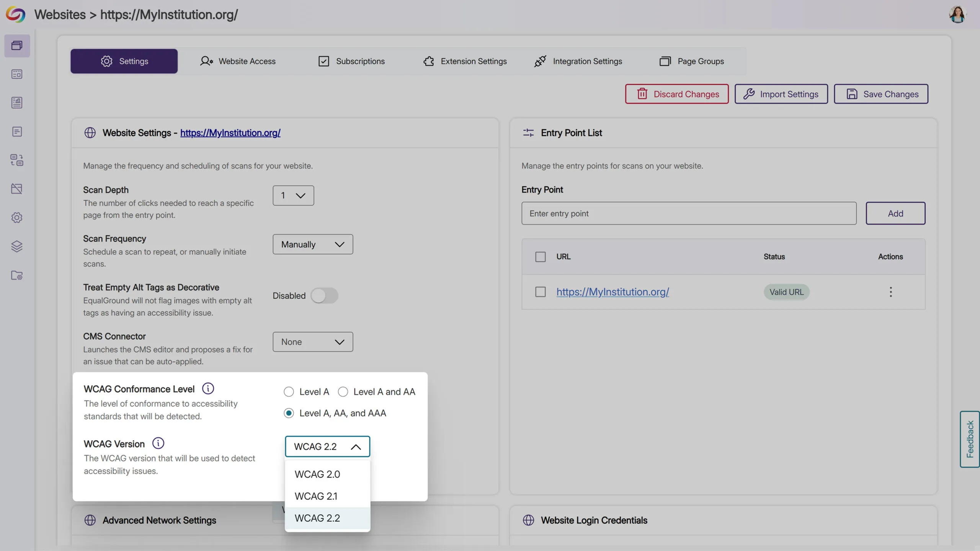Click the user profile avatar

point(957,15)
